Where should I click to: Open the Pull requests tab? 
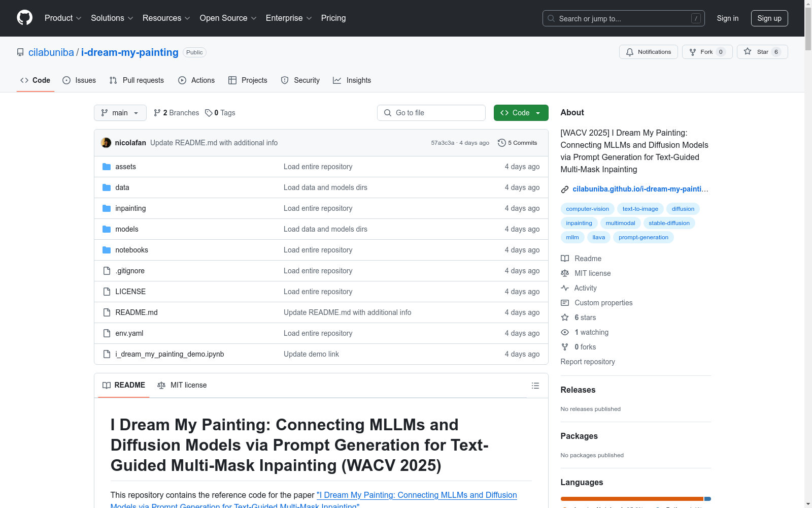[137, 80]
